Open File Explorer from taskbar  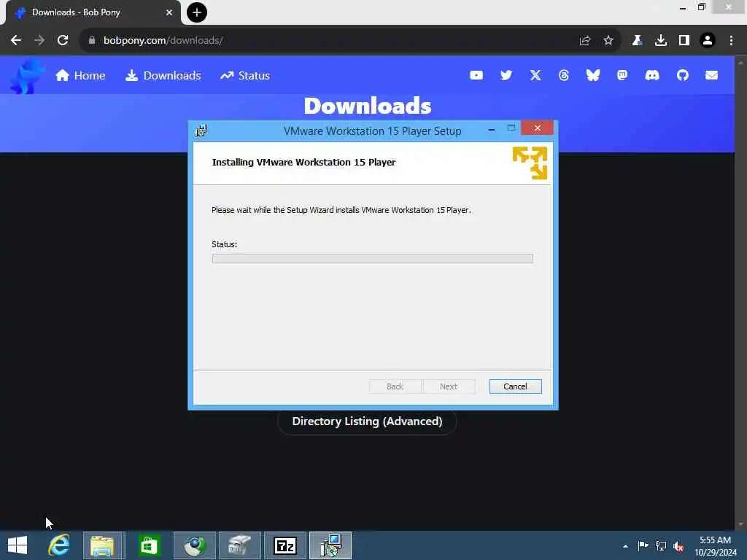(x=102, y=545)
